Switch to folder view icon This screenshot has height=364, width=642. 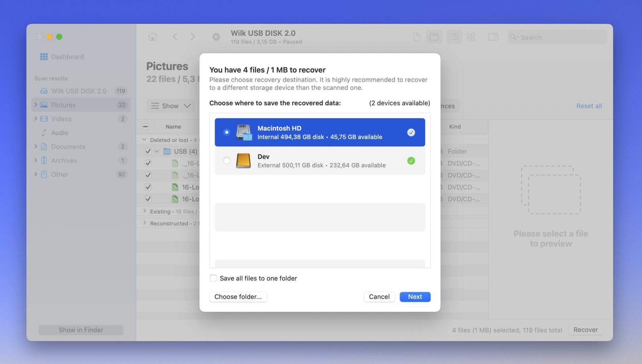[434, 37]
